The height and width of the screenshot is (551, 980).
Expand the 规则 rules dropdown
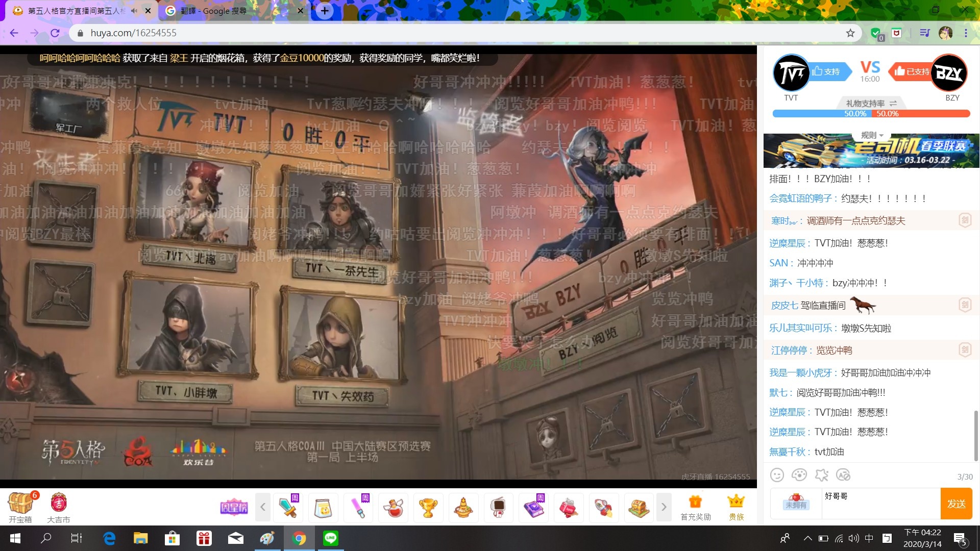coord(872,135)
